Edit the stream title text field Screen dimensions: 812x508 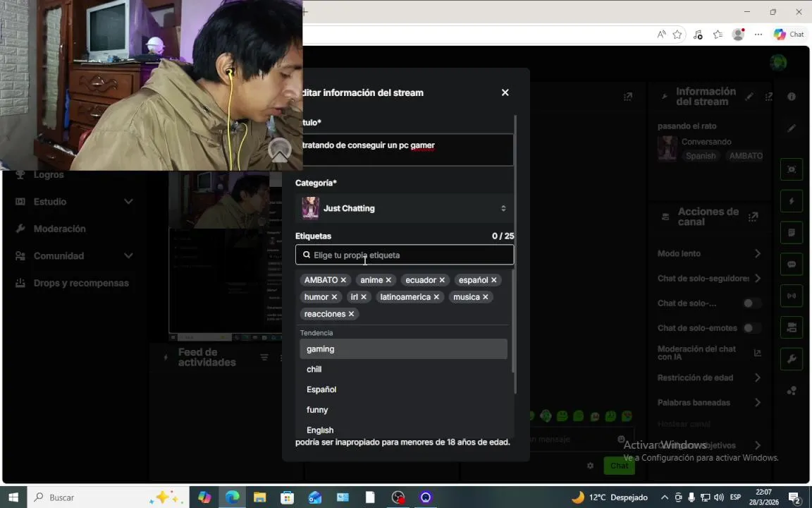(407, 150)
